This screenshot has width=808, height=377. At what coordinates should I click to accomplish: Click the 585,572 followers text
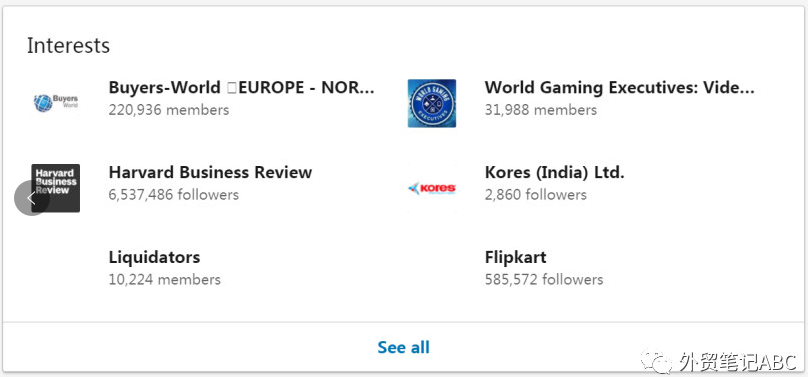tap(544, 280)
